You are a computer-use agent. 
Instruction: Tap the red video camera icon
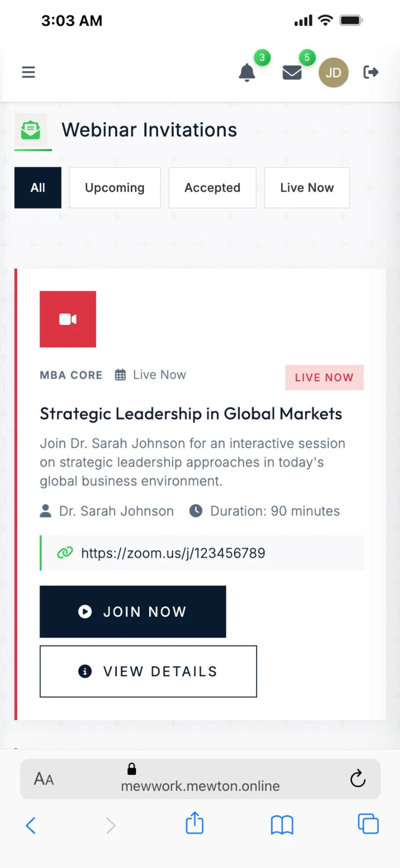(x=68, y=319)
